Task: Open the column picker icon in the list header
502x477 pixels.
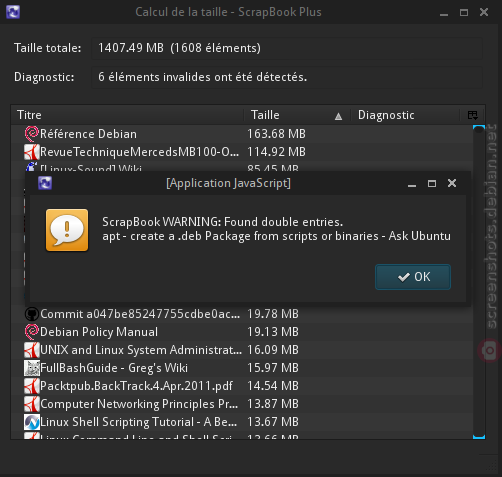Action: pos(472,115)
